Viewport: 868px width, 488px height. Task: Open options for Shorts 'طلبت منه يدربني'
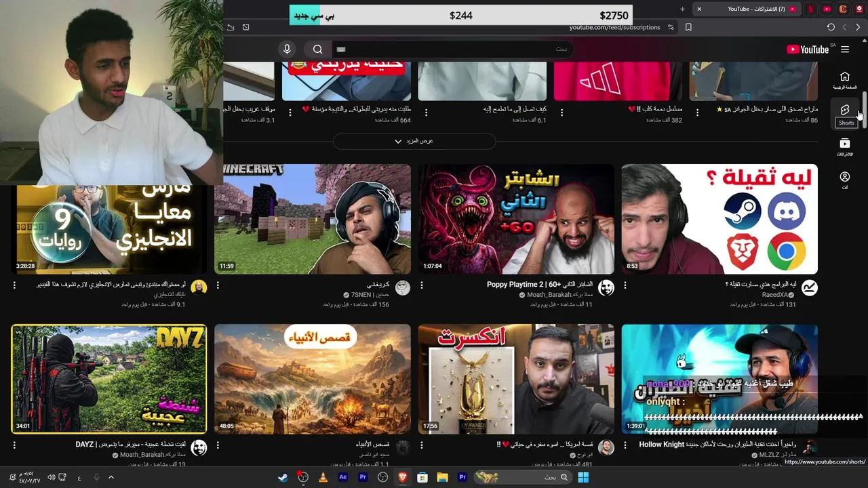click(x=290, y=112)
